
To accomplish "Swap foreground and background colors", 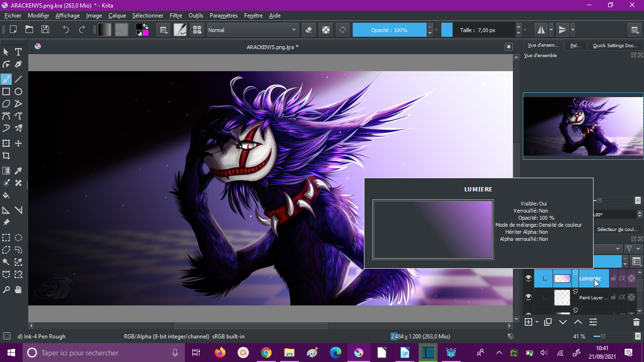I will [x=146, y=26].
